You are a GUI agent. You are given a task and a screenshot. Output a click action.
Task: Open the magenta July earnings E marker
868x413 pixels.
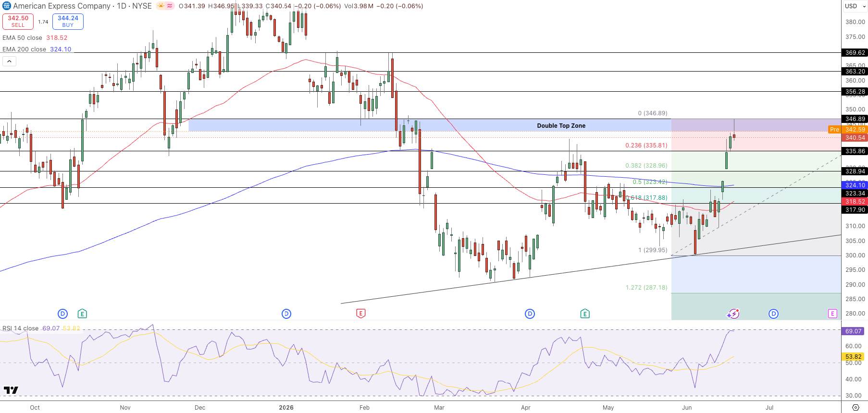(x=832, y=314)
